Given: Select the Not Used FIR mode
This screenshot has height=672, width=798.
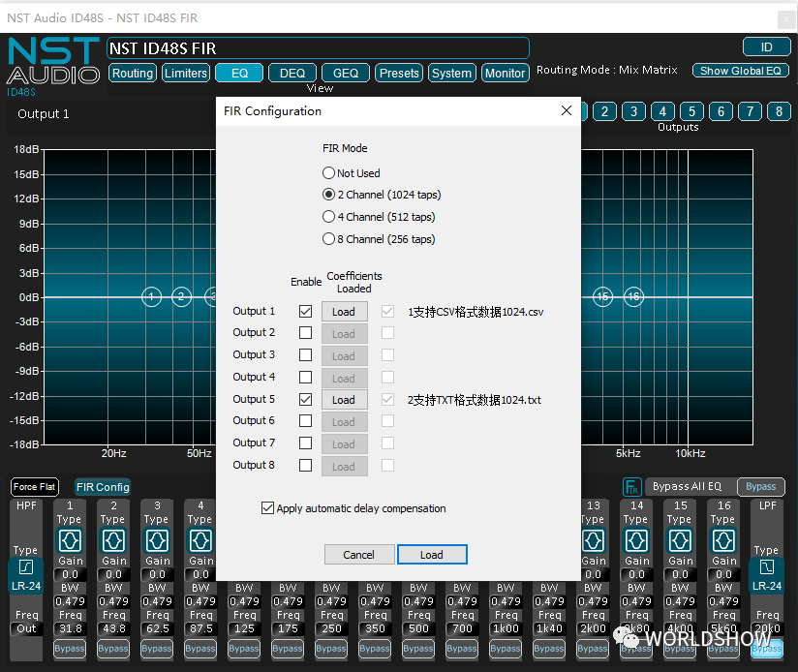Looking at the screenshot, I should pyautogui.click(x=352, y=173).
